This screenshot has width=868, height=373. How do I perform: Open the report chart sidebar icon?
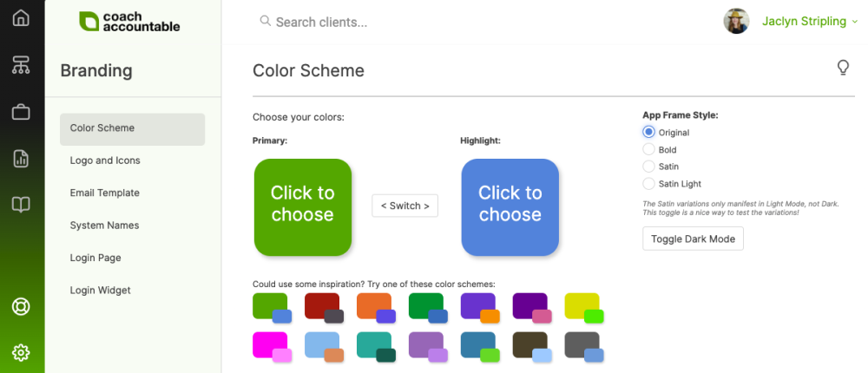pos(21,159)
